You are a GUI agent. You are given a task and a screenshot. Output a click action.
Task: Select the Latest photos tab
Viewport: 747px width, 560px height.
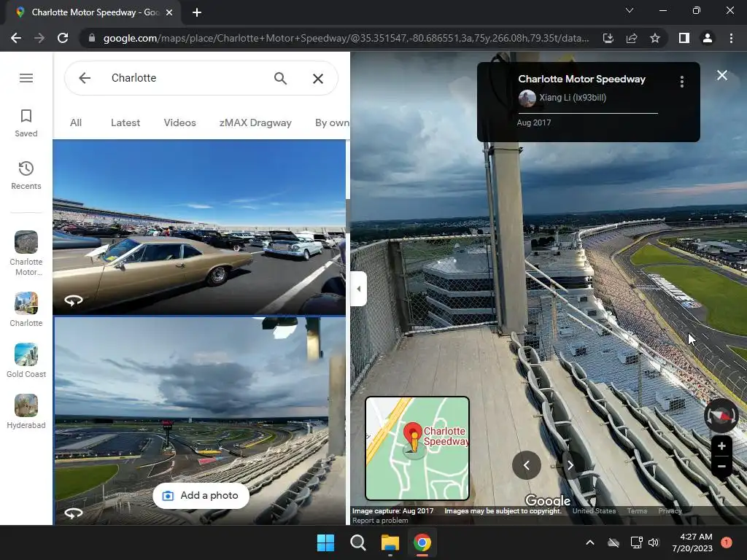125,122
